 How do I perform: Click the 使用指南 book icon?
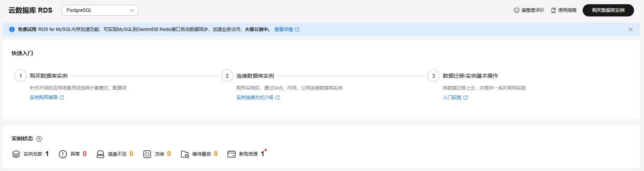[x=553, y=10]
